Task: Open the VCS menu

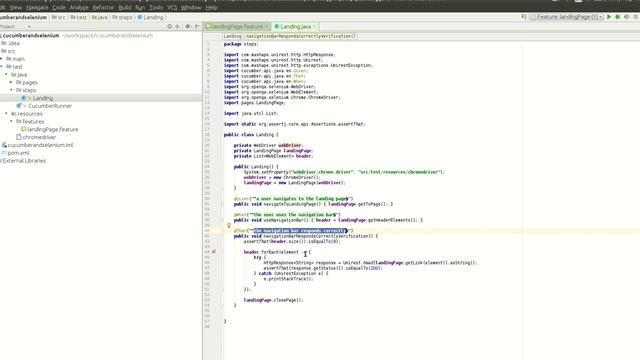Action: [x=172, y=7]
